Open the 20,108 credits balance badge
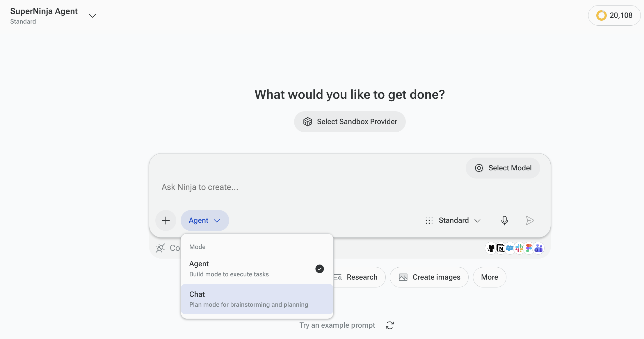The image size is (644, 339). 614,15
